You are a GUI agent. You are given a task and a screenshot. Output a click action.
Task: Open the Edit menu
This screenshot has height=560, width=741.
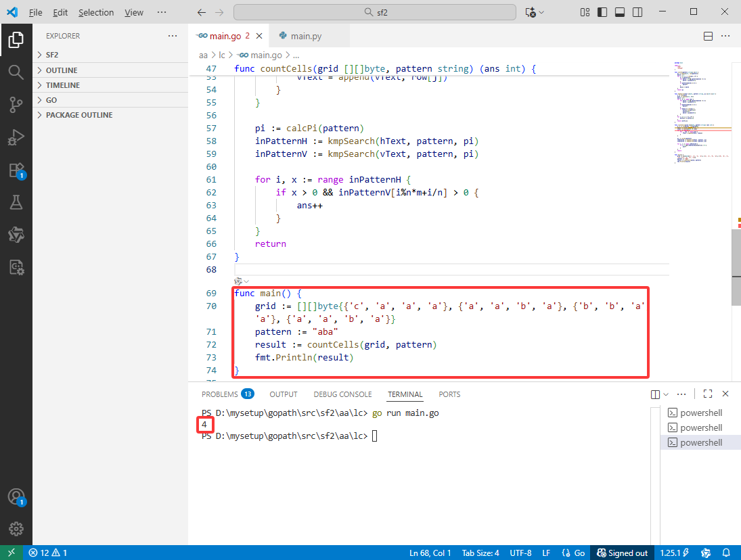pyautogui.click(x=60, y=12)
